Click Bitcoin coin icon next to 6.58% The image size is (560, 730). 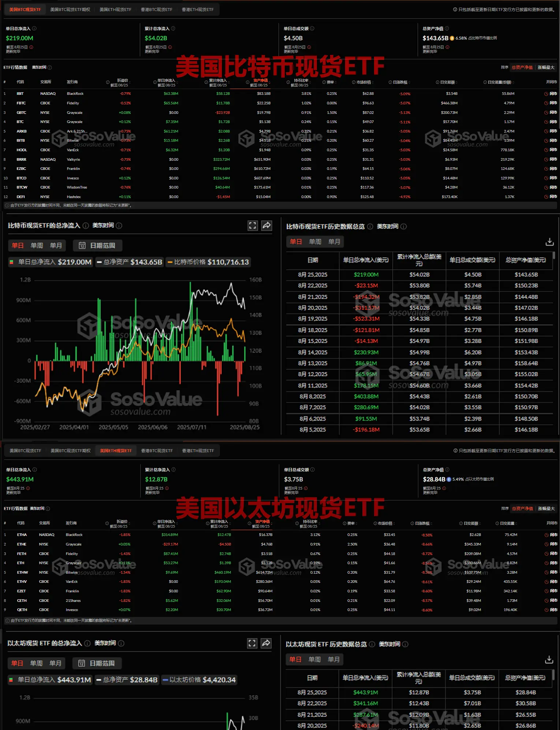tap(452, 38)
